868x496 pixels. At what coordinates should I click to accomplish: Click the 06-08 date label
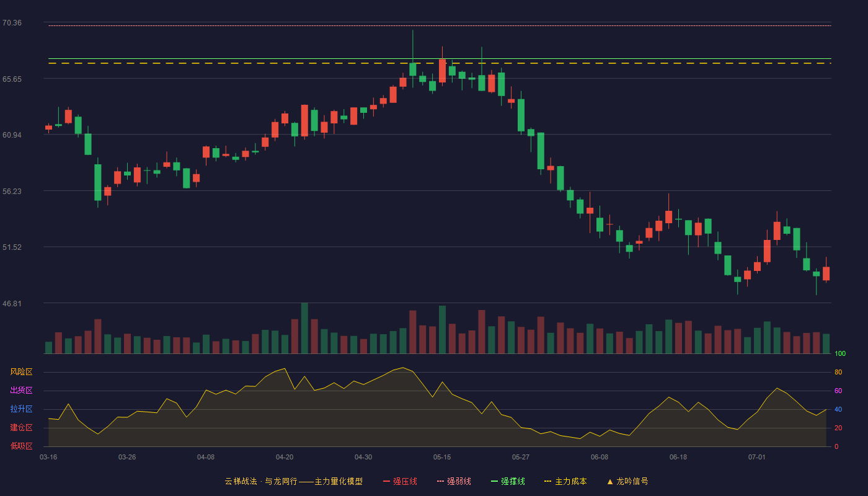click(600, 457)
